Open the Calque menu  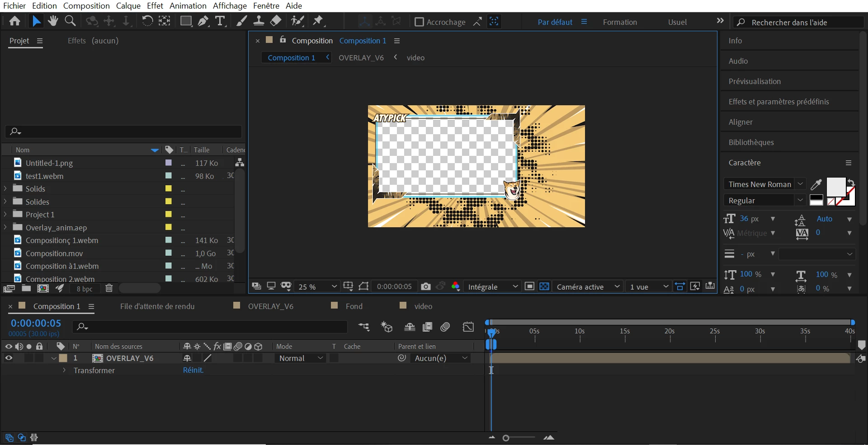[128, 6]
